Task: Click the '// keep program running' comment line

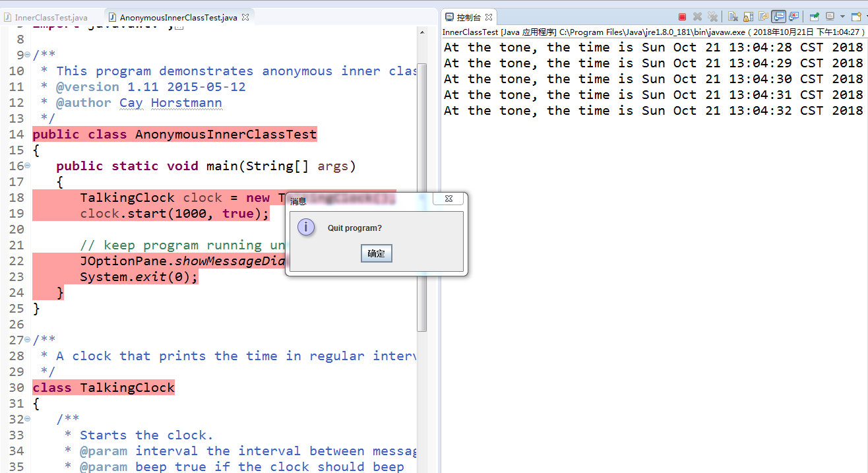Action: click(183, 245)
